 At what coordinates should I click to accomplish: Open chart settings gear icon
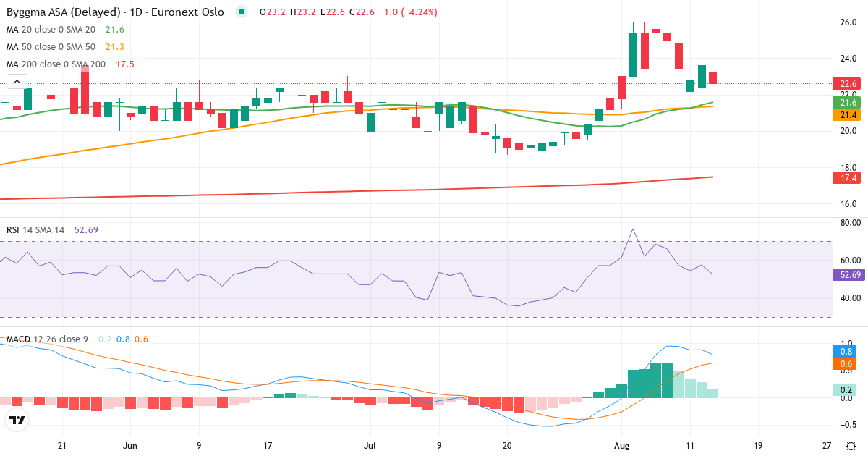(851, 446)
